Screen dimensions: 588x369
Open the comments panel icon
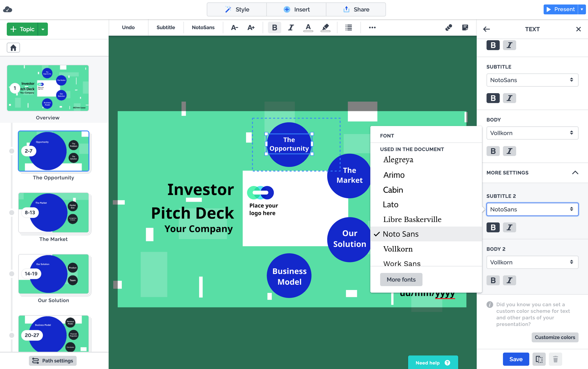[x=448, y=27]
